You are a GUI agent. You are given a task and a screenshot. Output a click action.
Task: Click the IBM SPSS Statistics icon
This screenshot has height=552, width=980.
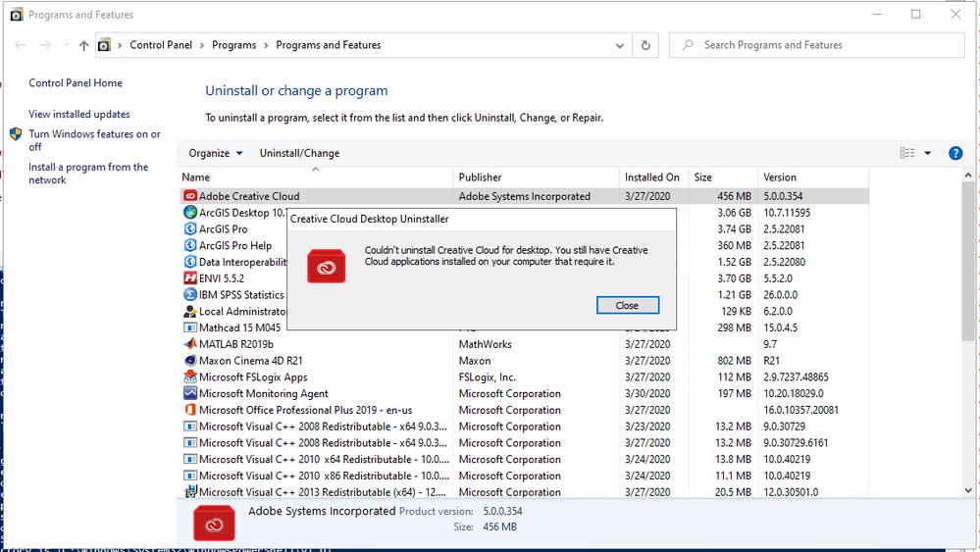point(190,294)
